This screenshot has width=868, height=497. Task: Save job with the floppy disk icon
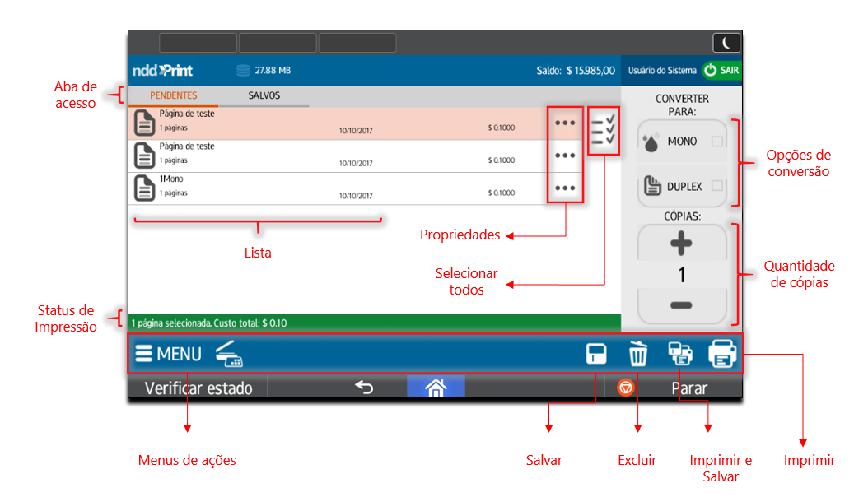596,354
